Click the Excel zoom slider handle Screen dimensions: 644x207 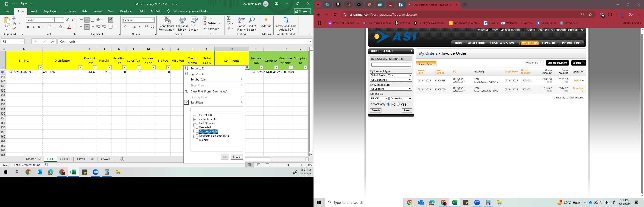[x=288, y=165]
